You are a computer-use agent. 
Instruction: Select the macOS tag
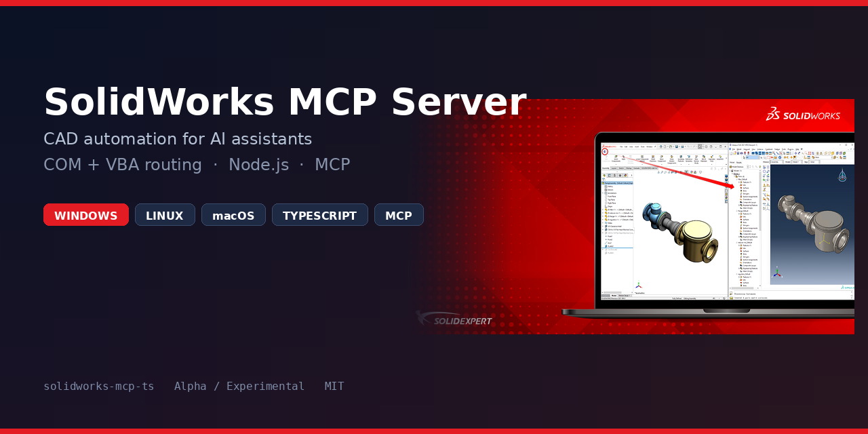pos(233,215)
